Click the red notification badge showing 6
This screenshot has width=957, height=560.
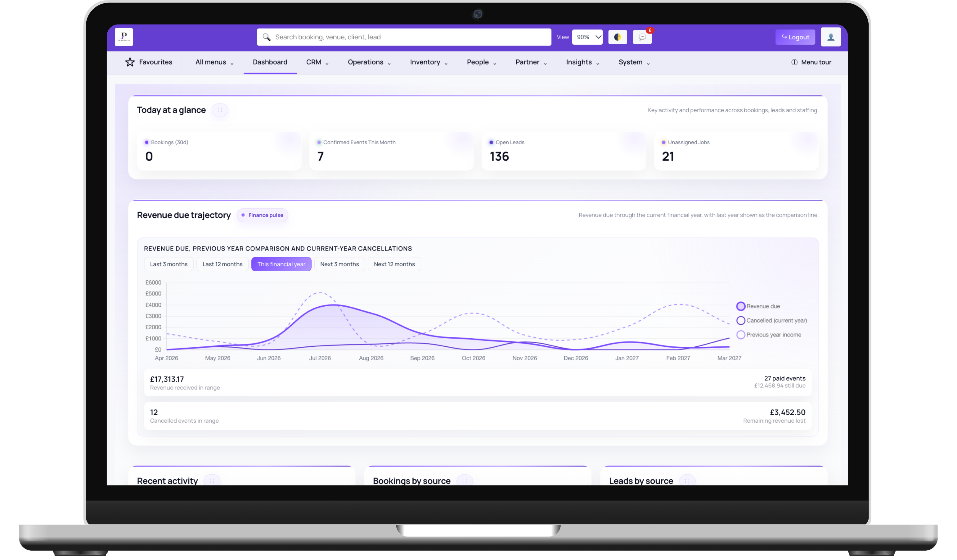650,30
